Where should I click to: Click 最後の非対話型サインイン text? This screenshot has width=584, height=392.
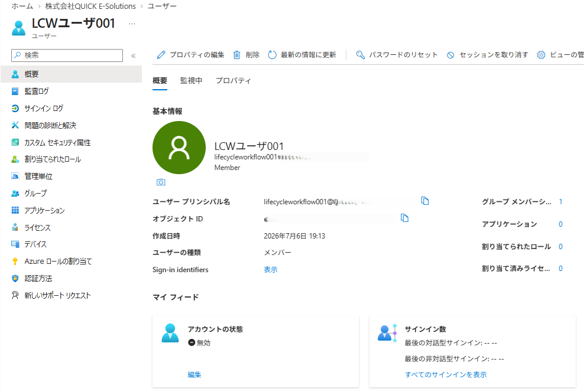[455, 358]
